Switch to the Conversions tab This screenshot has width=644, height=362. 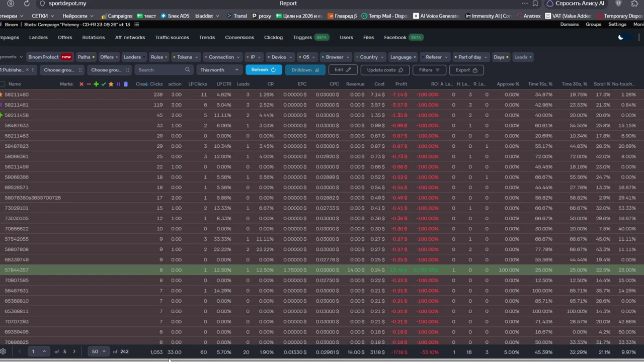pyautogui.click(x=239, y=37)
